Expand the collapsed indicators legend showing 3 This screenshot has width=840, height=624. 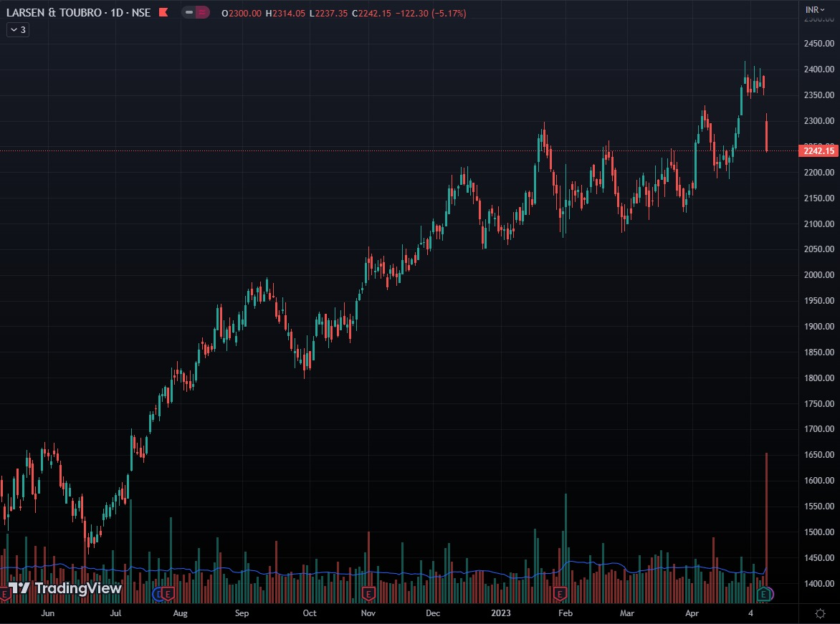coord(18,30)
